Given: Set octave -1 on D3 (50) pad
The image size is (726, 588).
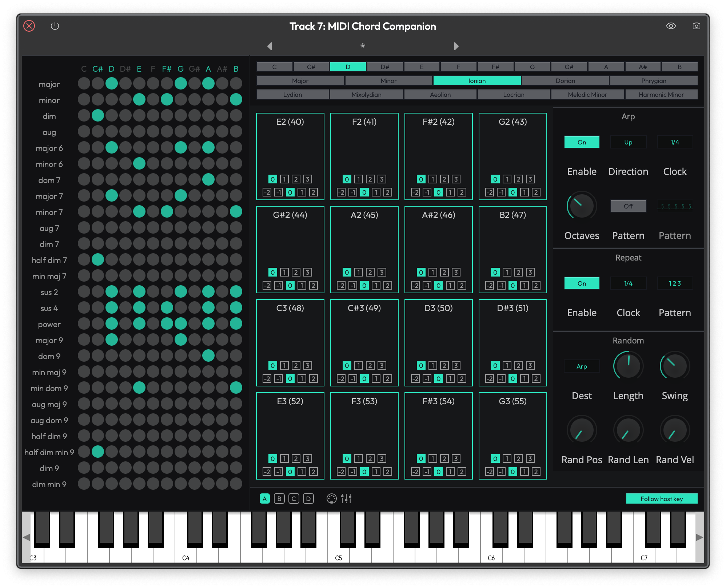Looking at the screenshot, I should pos(427,378).
